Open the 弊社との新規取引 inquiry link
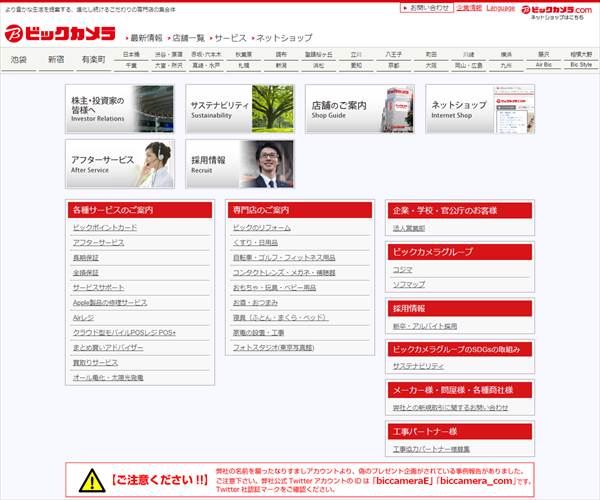Image resolution: width=600 pixels, height=500 pixels. (x=450, y=408)
